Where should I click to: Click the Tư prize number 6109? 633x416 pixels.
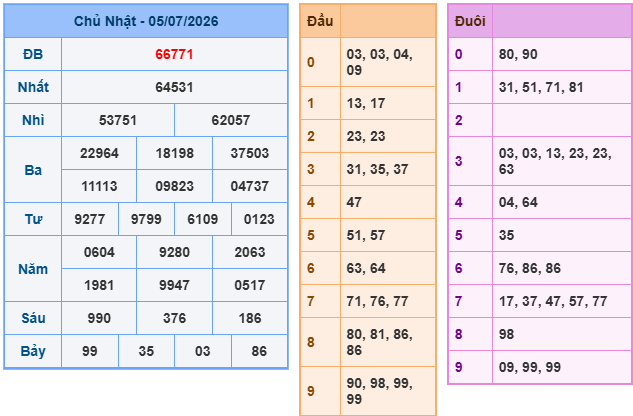pos(203,219)
